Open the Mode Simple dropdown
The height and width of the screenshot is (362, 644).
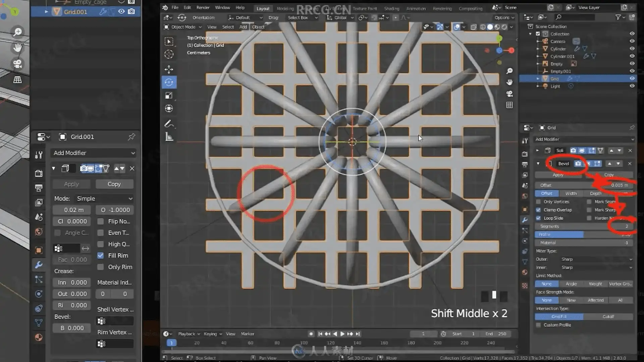pos(104,198)
